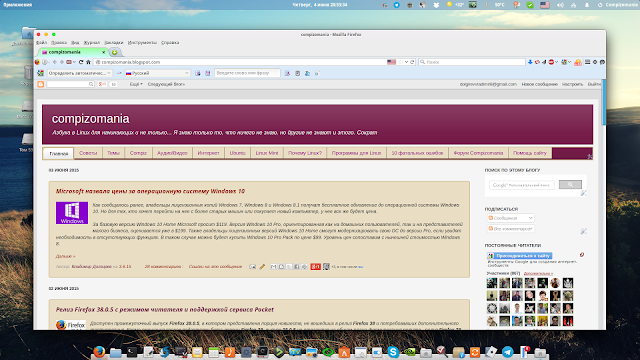
Task: Switch to the Ubuntu blog tab
Action: coord(238,153)
